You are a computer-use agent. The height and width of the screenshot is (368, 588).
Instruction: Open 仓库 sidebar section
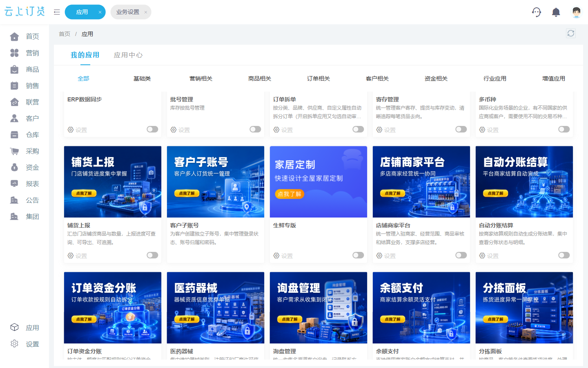pyautogui.click(x=24, y=135)
